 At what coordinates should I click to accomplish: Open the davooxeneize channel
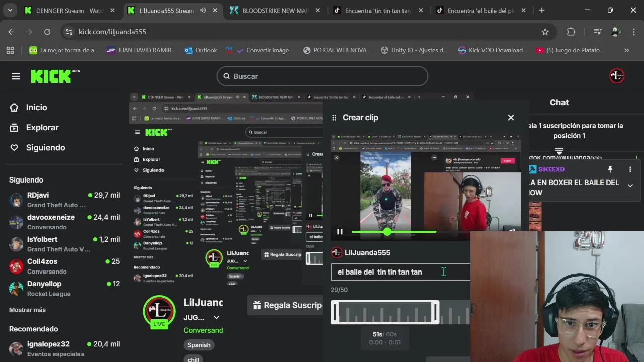(64, 222)
